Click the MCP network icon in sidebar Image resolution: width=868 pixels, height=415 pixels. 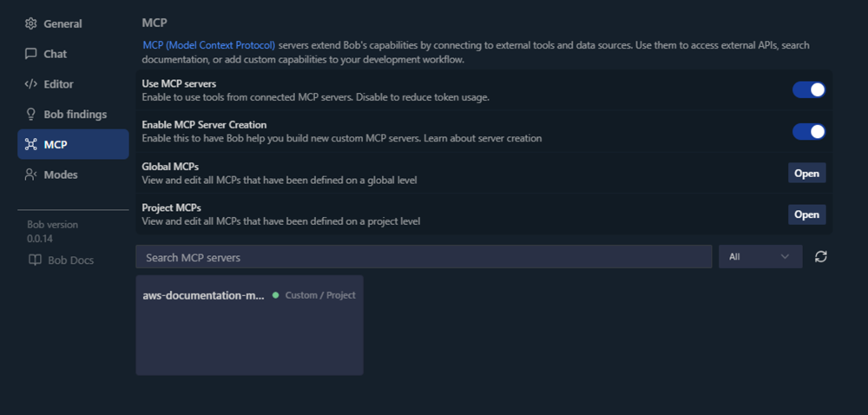[x=31, y=144]
